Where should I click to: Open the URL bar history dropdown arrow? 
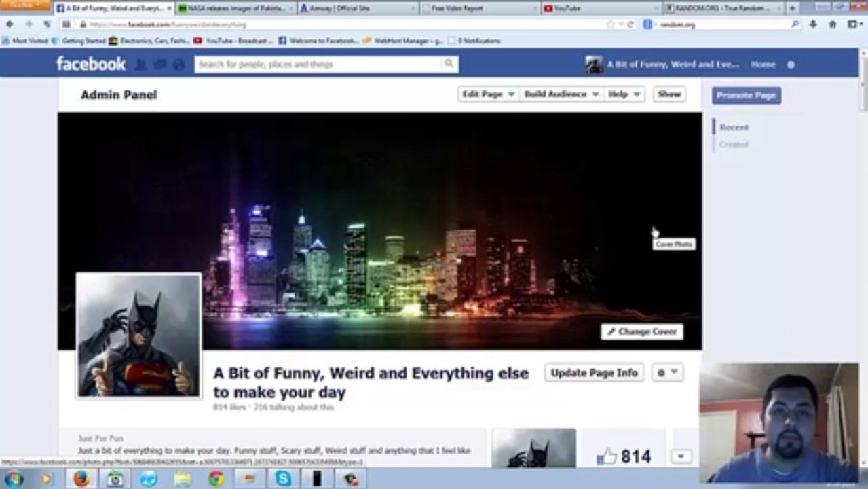click(x=621, y=24)
